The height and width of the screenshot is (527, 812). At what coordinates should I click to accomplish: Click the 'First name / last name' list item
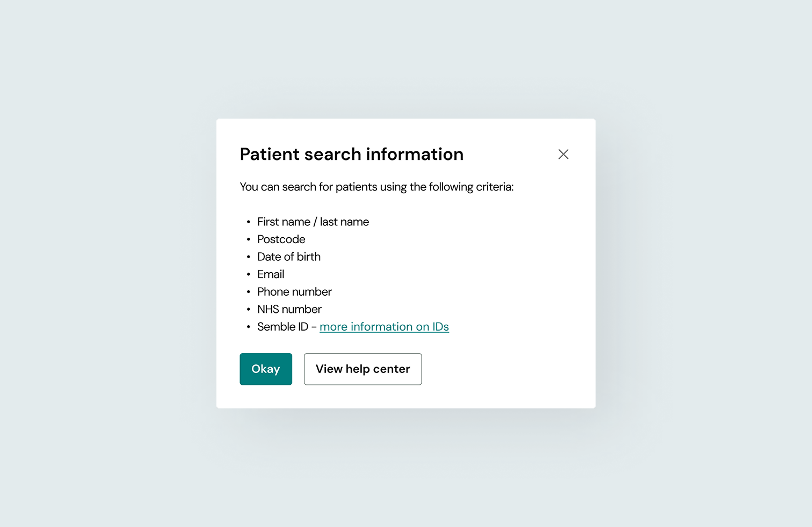point(313,222)
